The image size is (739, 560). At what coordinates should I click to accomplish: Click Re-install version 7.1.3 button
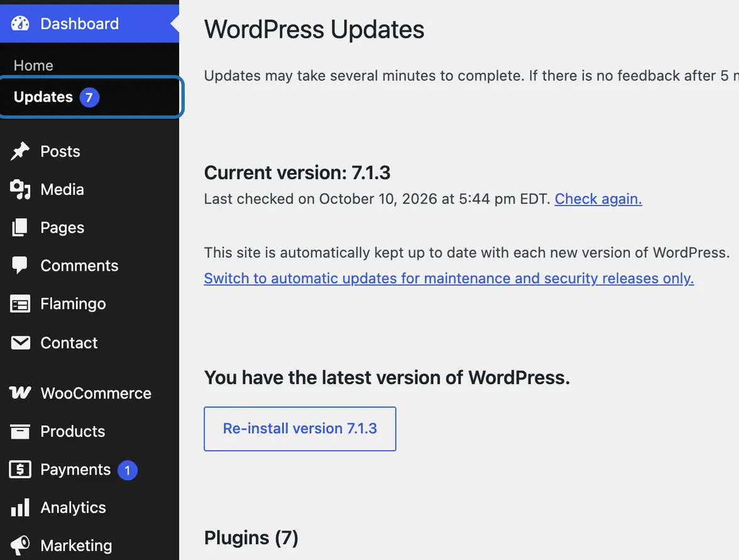point(300,429)
